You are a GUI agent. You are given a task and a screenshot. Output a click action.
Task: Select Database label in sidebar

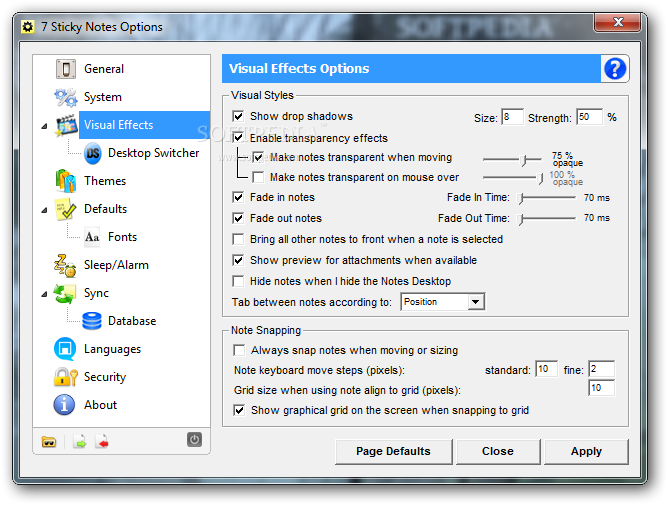pos(132,321)
